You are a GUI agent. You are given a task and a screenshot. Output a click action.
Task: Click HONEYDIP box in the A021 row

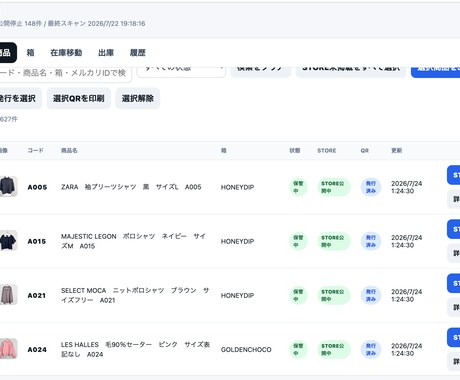tap(237, 295)
